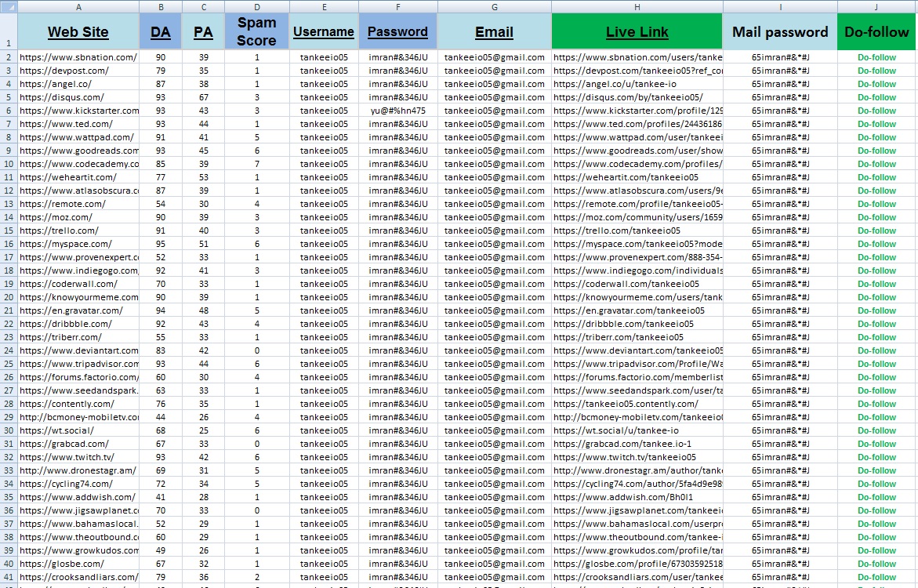Image resolution: width=918 pixels, height=588 pixels.
Task: Click the "DA" header cell
Action: click(160, 32)
